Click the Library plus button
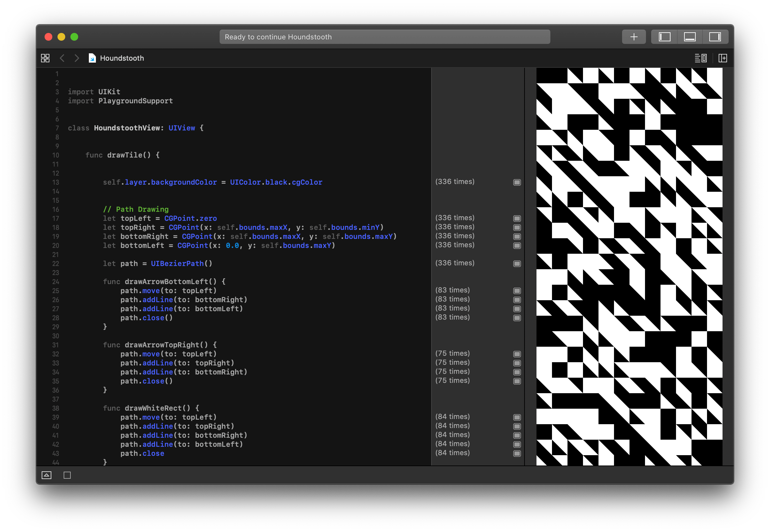Image resolution: width=770 pixels, height=532 pixels. 634,37
